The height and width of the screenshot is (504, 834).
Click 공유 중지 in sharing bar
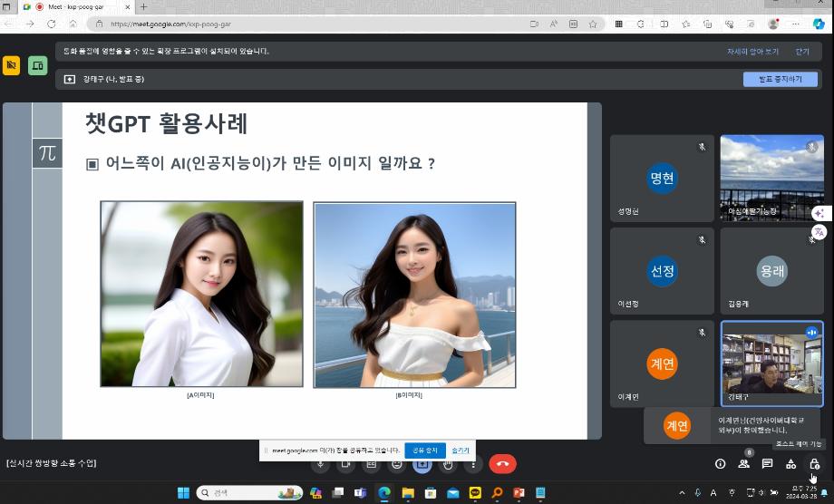pyautogui.click(x=425, y=451)
